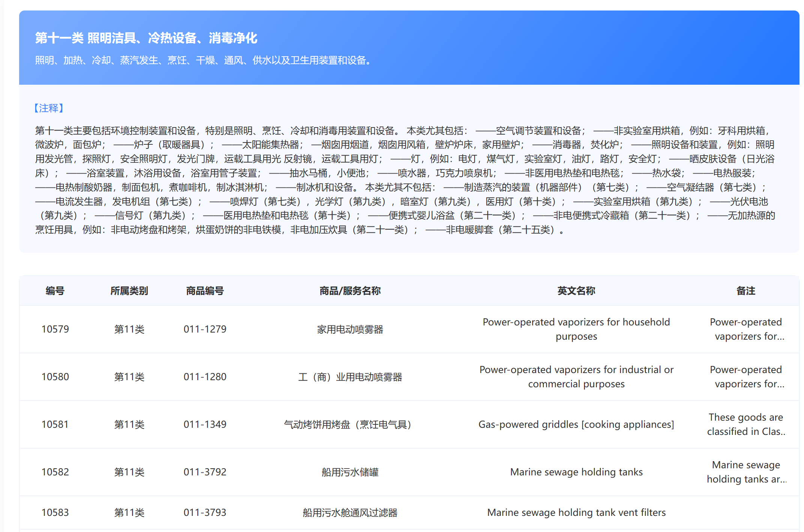This screenshot has width=804, height=532.
Task: Click English name vaporizers for industrial or commercial purposes
Action: coord(576,377)
